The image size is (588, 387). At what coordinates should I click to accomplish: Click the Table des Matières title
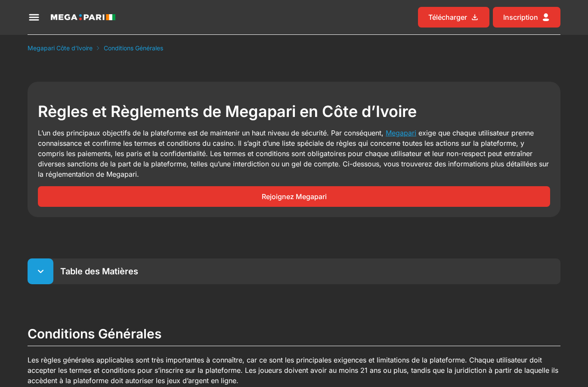99,271
